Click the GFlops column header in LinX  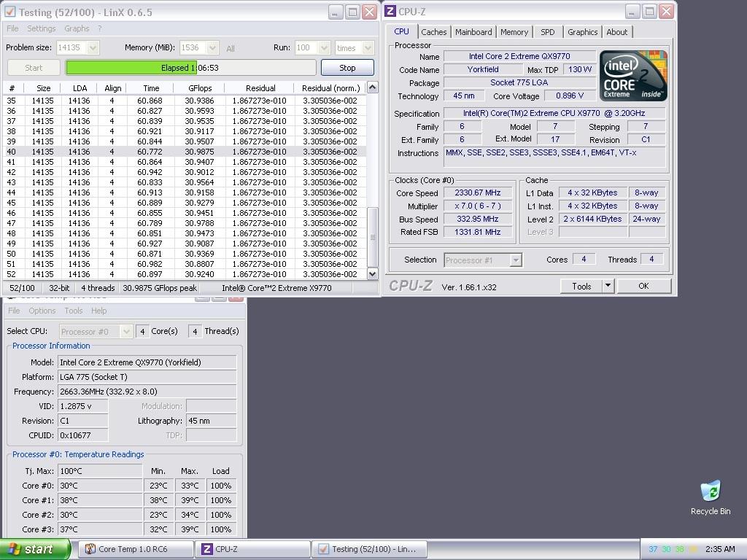click(200, 88)
